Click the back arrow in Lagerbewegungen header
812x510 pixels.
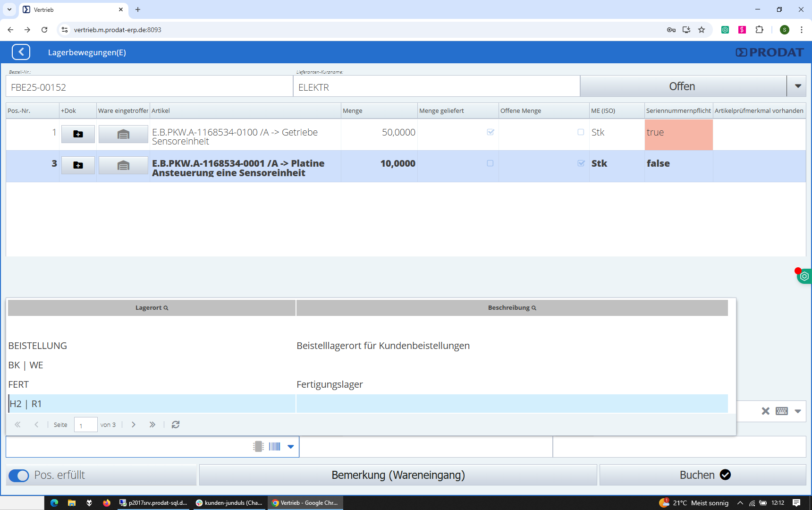click(21, 52)
